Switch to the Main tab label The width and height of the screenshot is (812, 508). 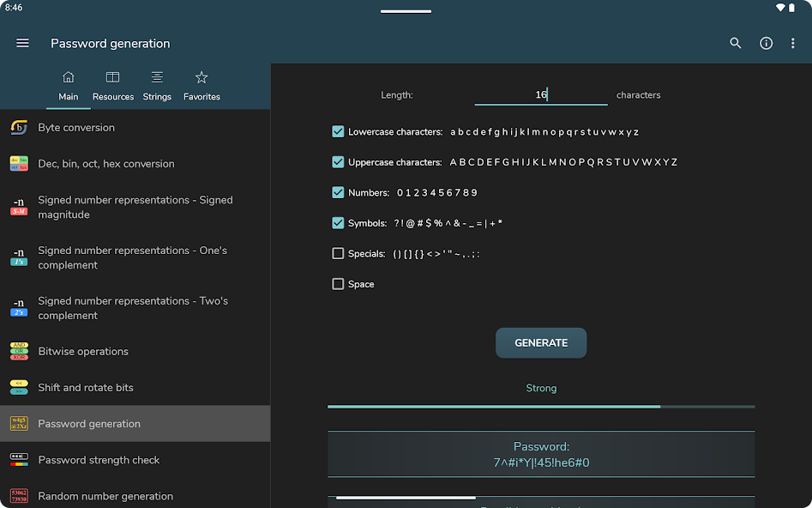coord(69,97)
